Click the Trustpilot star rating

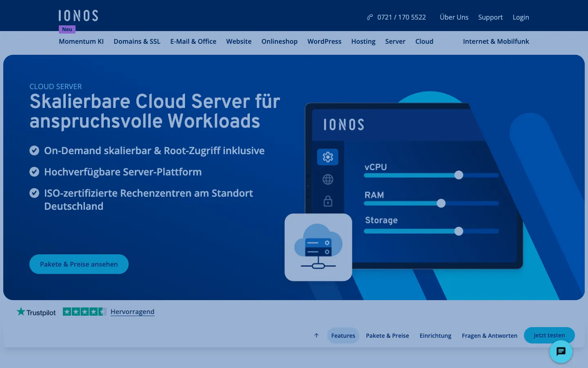click(x=85, y=312)
